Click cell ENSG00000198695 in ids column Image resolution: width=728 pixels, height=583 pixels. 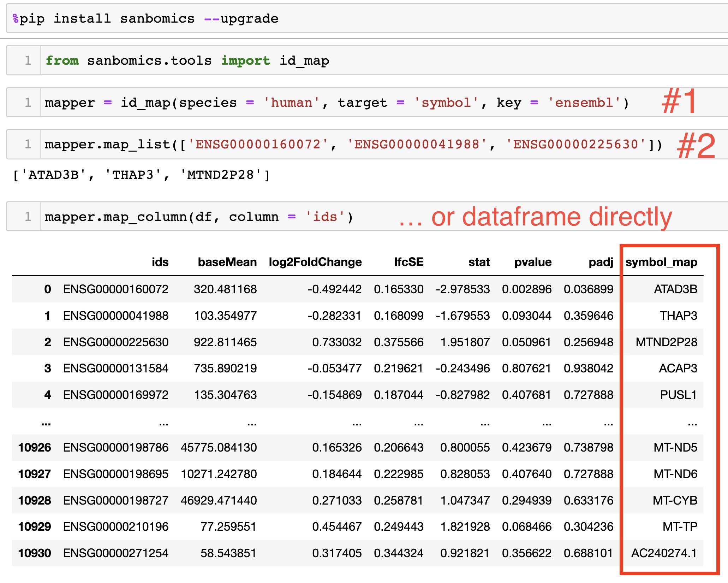point(116,474)
